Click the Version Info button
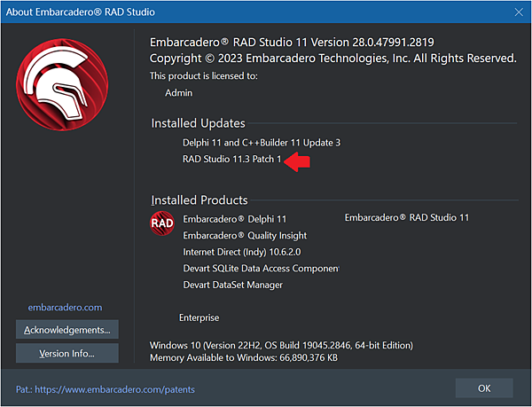 [66, 353]
